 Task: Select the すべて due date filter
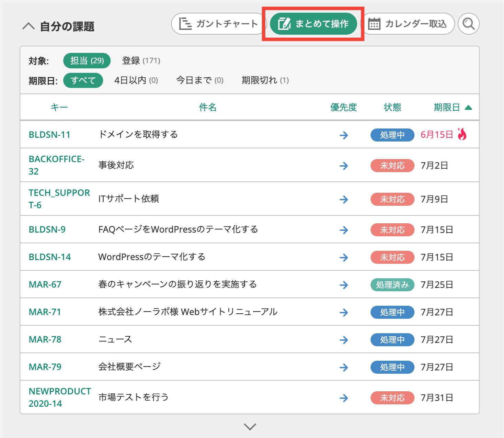[x=83, y=80]
